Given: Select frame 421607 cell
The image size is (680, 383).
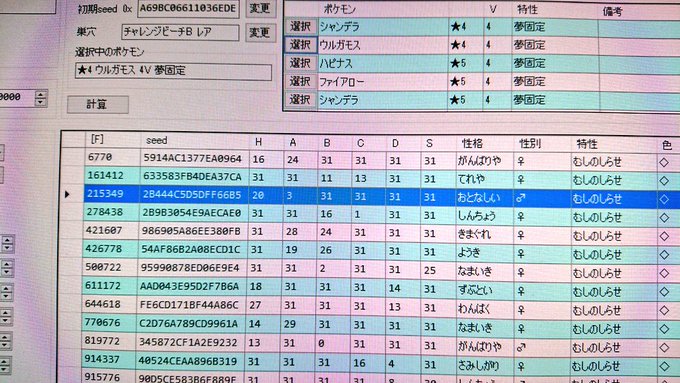Looking at the screenshot, I should tap(111, 231).
